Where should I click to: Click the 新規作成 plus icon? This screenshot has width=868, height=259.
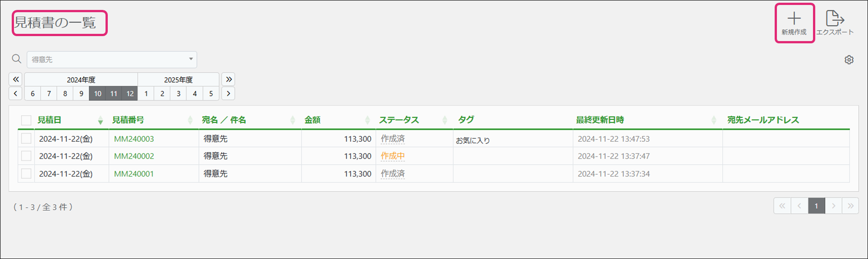tap(794, 18)
